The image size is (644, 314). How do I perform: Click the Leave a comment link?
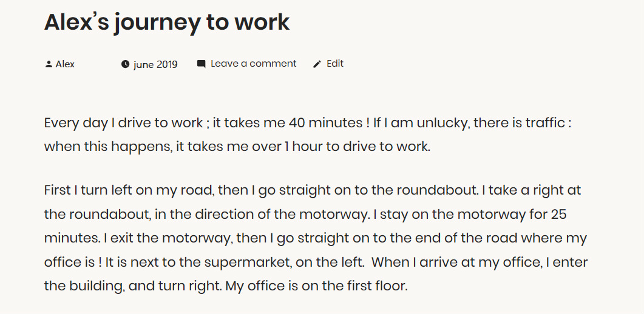(253, 64)
